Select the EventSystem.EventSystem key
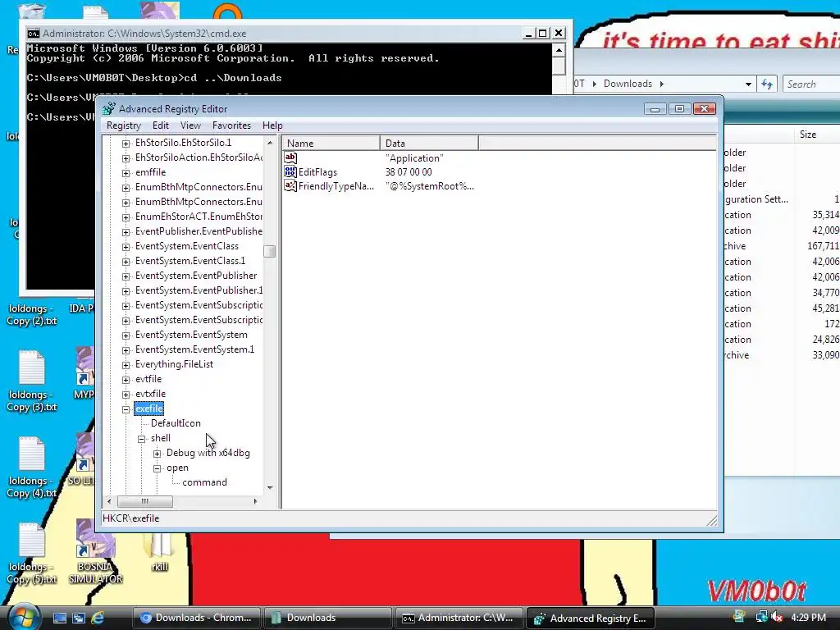This screenshot has height=630, width=840. tap(191, 335)
